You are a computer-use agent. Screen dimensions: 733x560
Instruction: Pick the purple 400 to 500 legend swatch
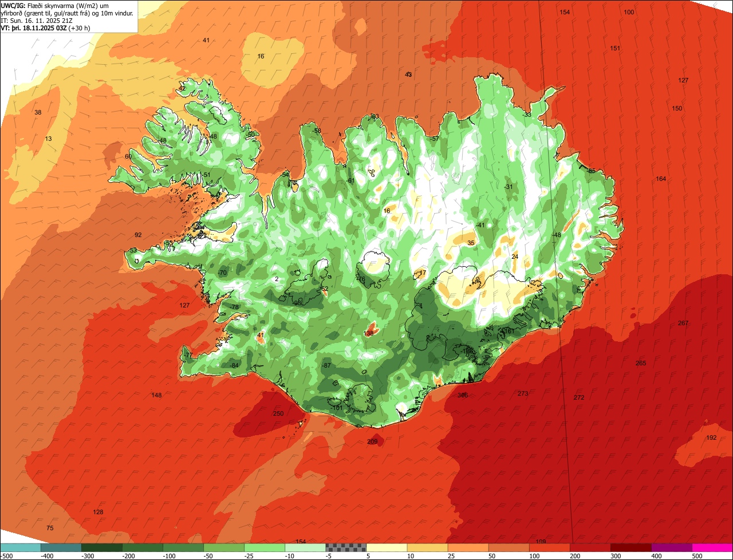[671, 547]
